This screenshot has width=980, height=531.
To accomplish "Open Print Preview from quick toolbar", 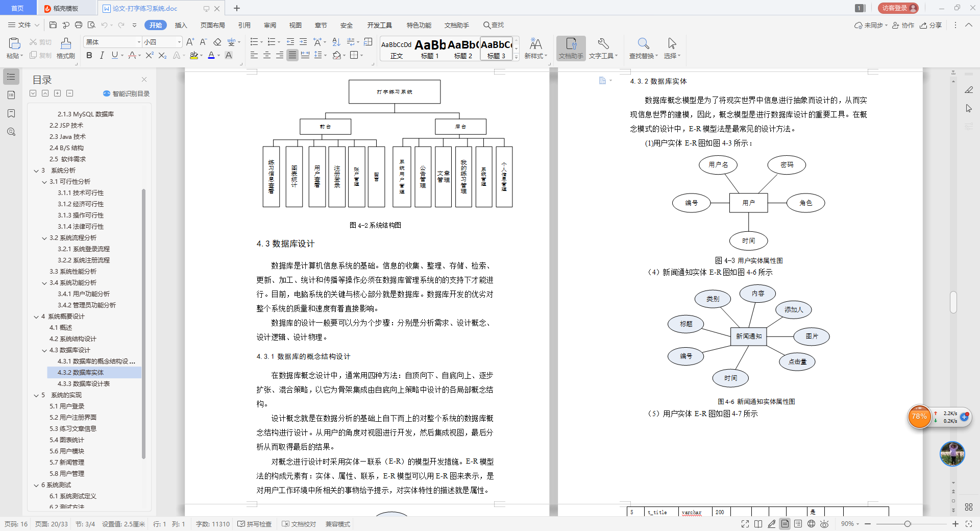I will tap(91, 25).
